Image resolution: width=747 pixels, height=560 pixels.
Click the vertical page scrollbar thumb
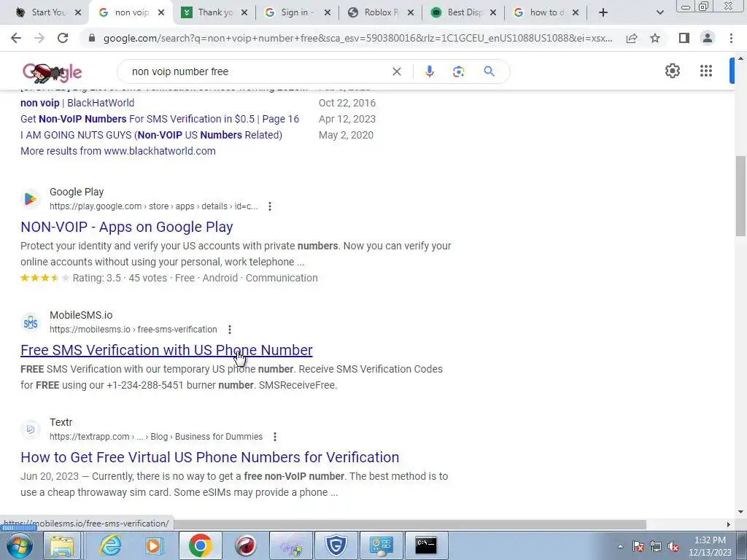(x=740, y=195)
